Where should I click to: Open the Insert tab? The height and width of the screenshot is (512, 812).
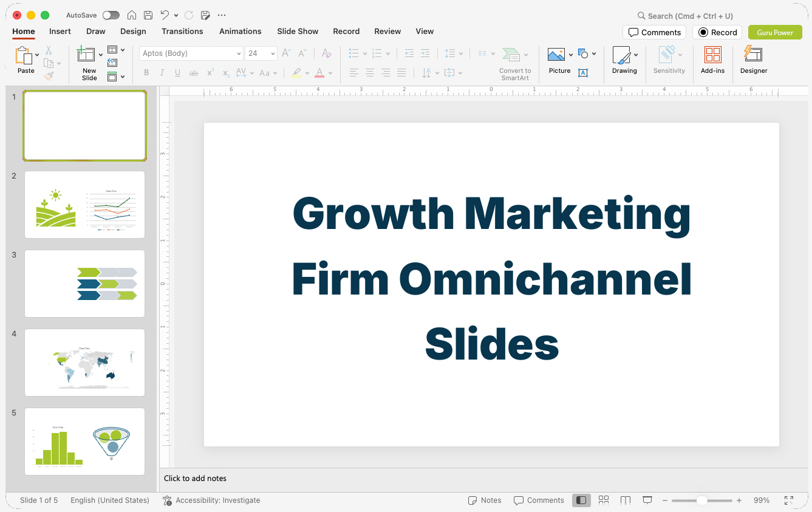pos(60,31)
